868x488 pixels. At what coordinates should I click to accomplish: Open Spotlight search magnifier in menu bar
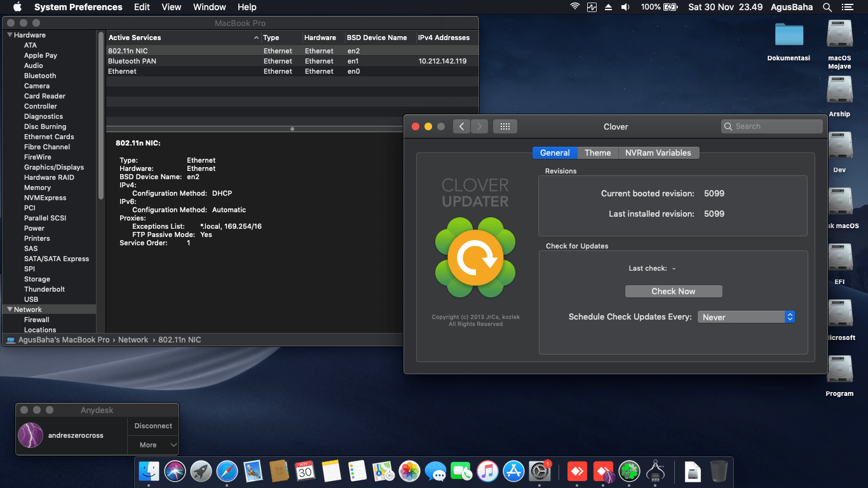[827, 7]
